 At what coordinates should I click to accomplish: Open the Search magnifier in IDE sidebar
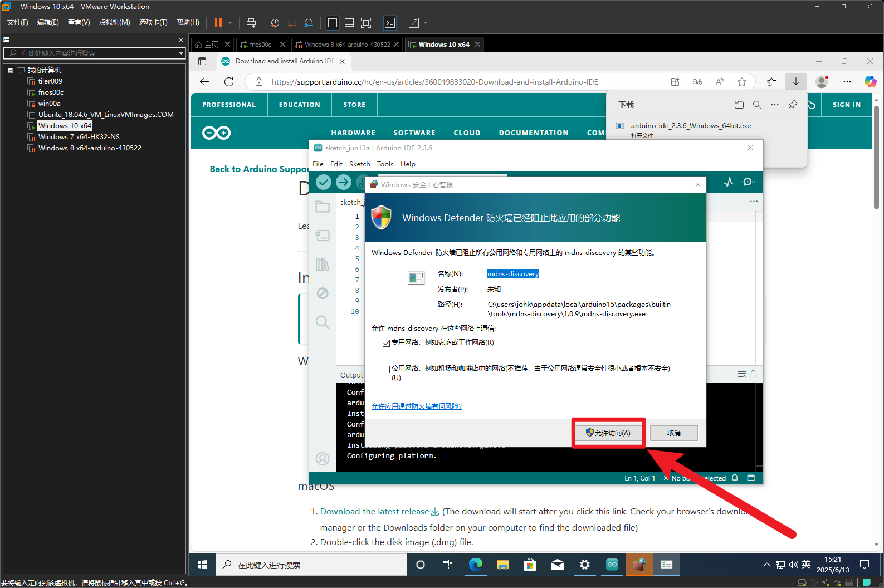(323, 322)
